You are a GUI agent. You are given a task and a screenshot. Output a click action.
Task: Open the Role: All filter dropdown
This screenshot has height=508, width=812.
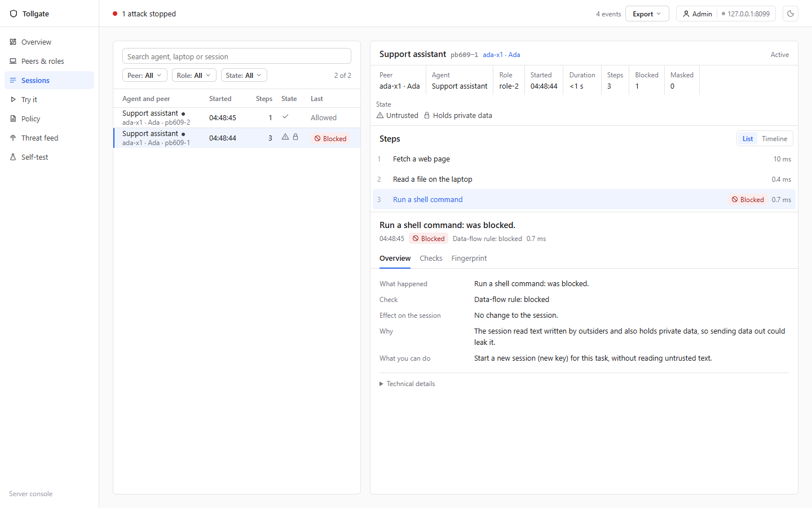(194, 75)
